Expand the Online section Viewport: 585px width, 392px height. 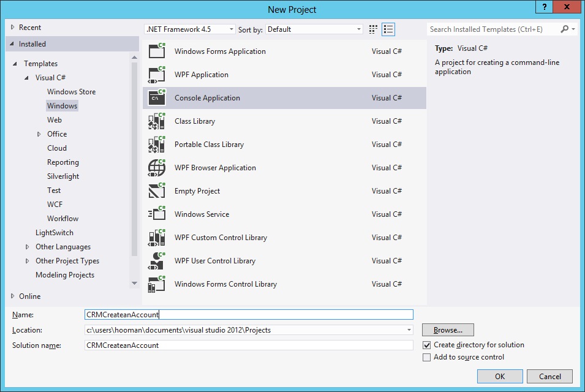(12, 296)
